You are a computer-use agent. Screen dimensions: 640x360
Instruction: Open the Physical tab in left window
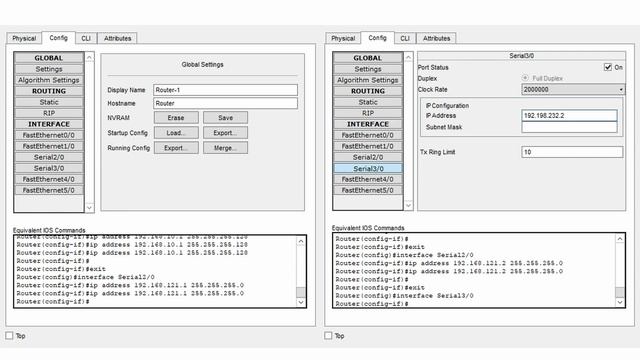(24, 38)
